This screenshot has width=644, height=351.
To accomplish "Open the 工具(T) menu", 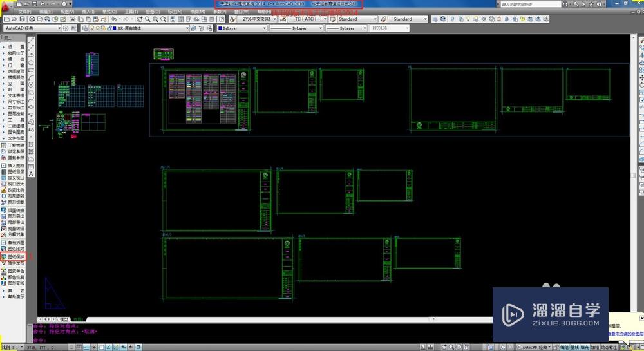I will (131, 12).
